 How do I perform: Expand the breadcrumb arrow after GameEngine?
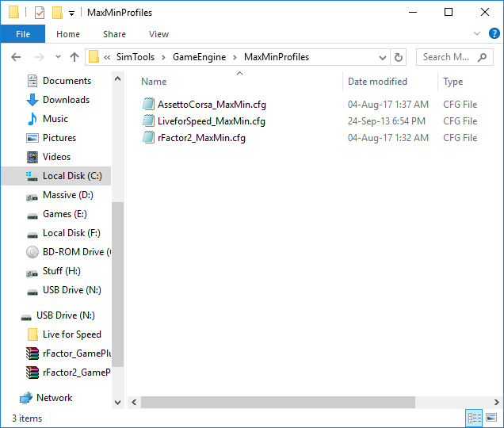[x=235, y=57]
